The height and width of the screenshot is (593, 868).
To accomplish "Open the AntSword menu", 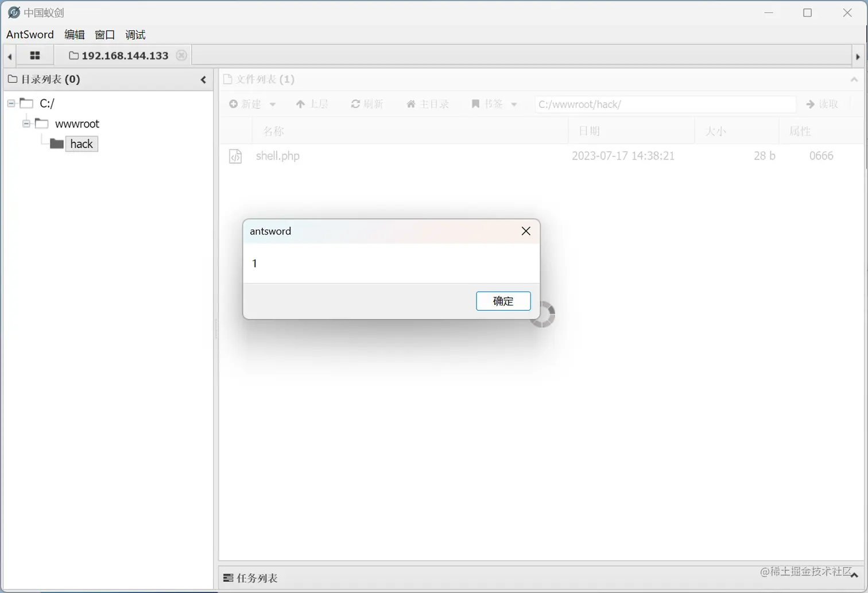I will (30, 34).
